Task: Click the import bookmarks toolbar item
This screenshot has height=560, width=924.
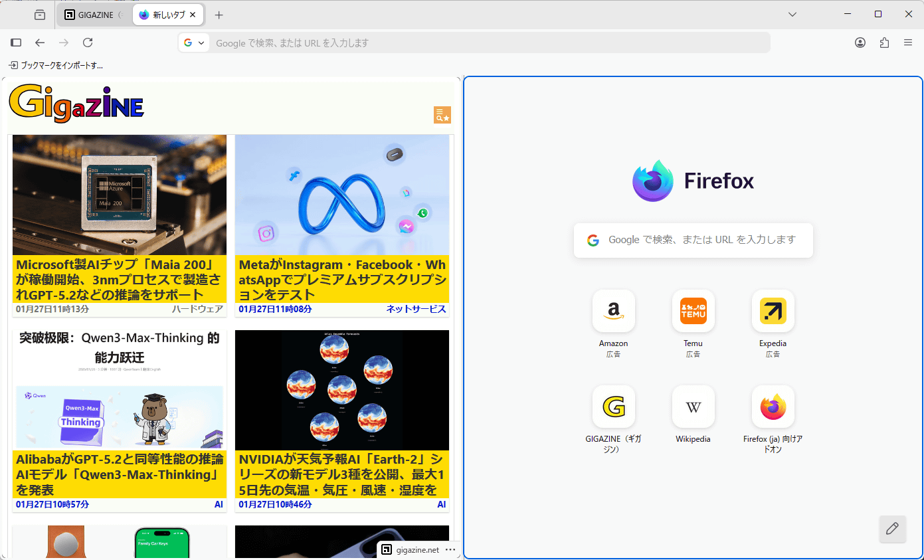Action: click(56, 65)
